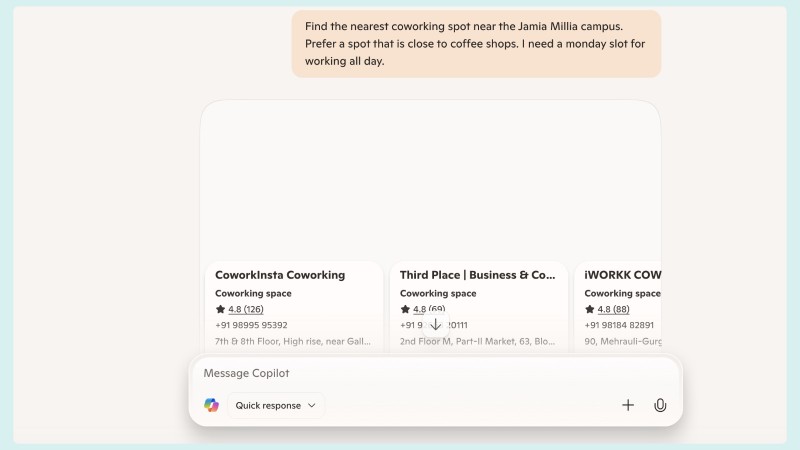The width and height of the screenshot is (800, 450).
Task: Start voice input with the microphone icon
Action: click(660, 405)
